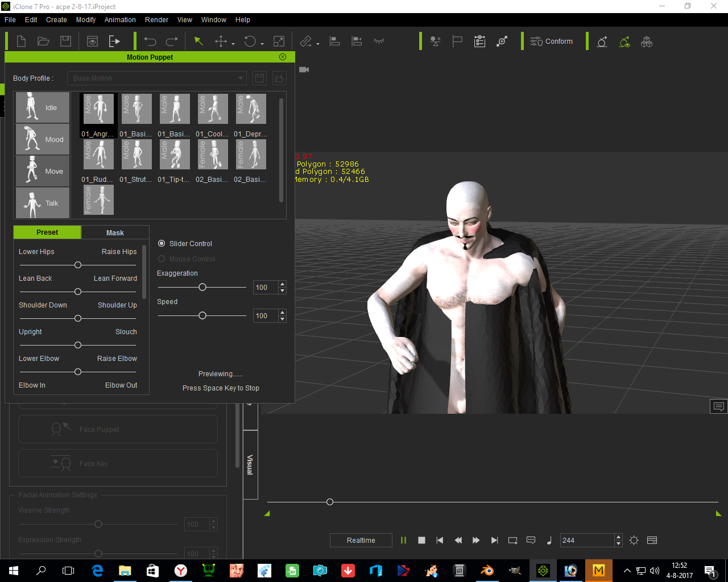The image size is (728, 582).
Task: Switch to the Preset tab
Action: point(47,232)
